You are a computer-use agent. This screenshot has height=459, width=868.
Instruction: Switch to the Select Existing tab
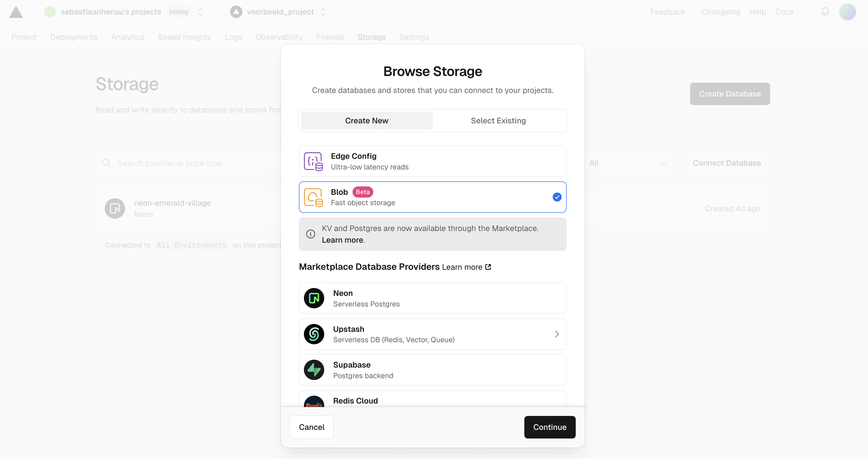pos(498,121)
